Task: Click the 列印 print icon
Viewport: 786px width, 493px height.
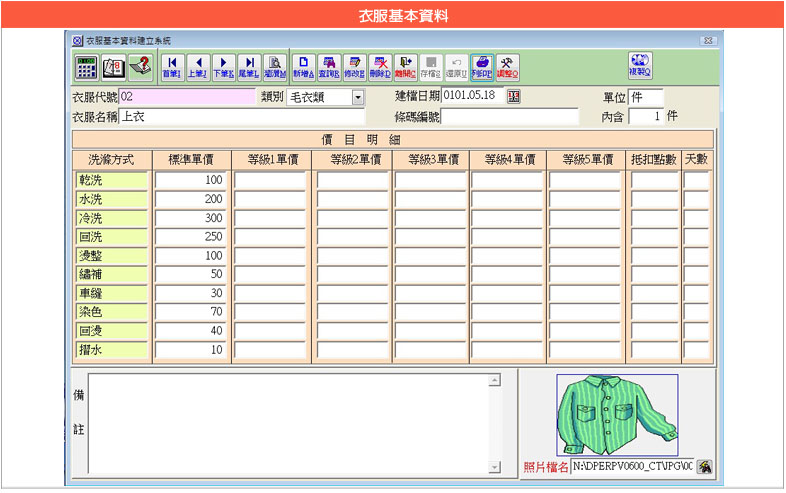Action: click(482, 67)
